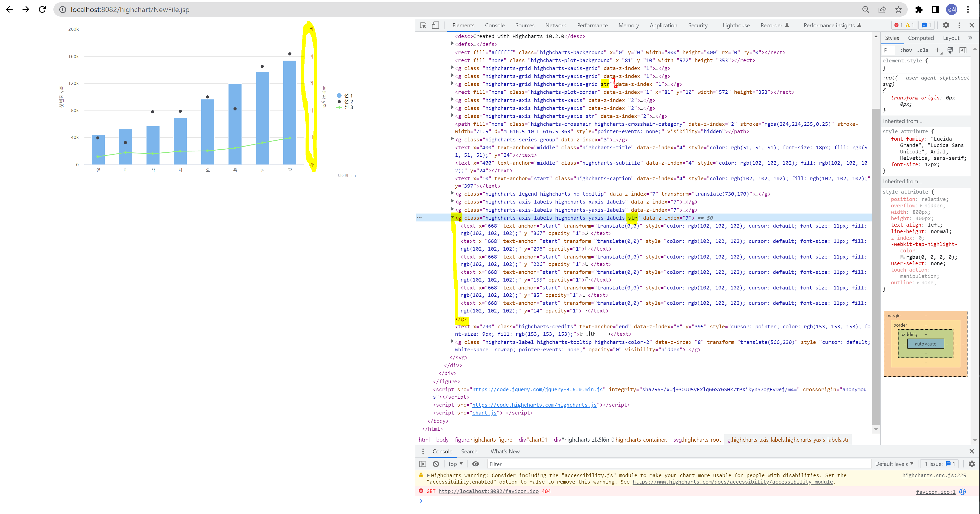The image size is (980, 514).
Task: Activate the inspect element picker
Action: click(x=423, y=26)
